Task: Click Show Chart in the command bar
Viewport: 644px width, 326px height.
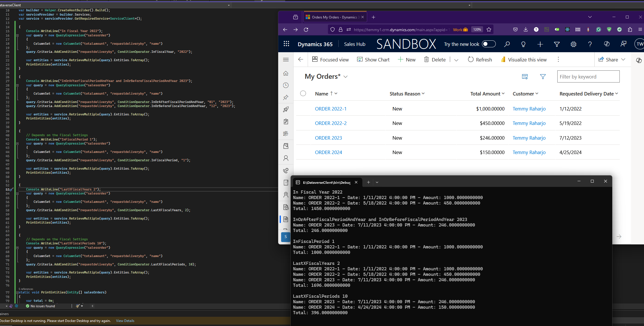Action: click(373, 59)
